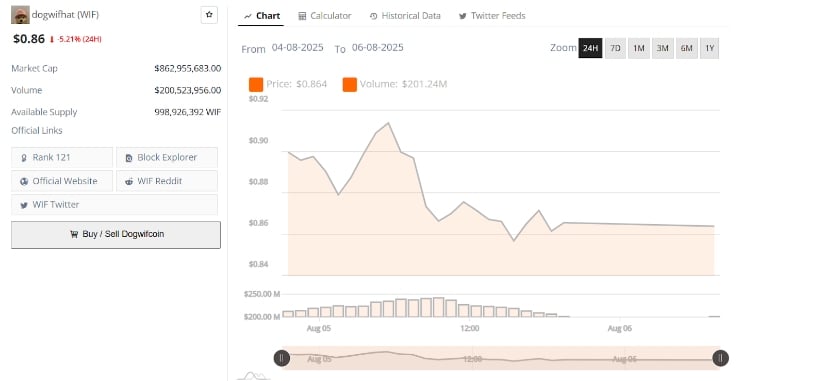Image resolution: width=825 pixels, height=381 pixels.
Task: Click the trophy icon beside Rank 121
Action: click(x=24, y=158)
